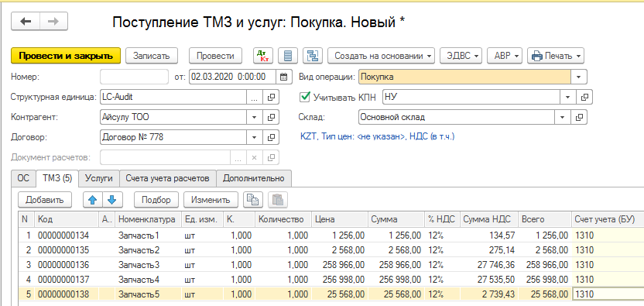This screenshot has height=306, width=644.
Task: Click the forward arrow navigation button
Action: tap(53, 22)
